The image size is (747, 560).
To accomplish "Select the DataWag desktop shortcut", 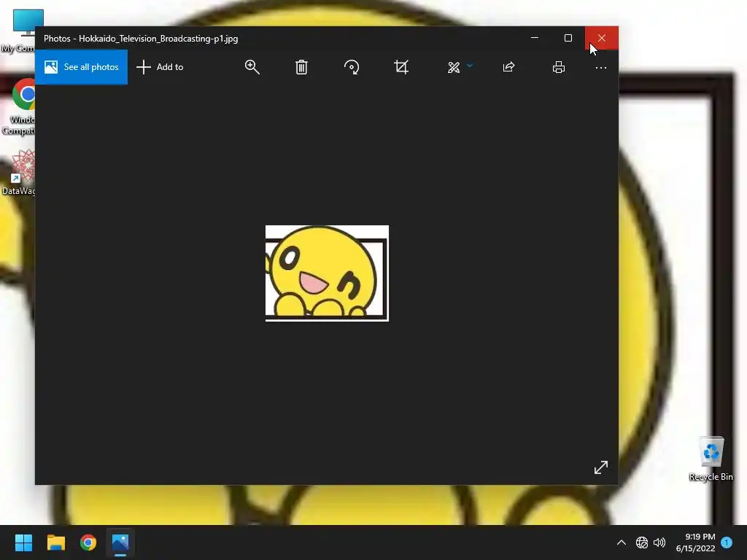I will click(x=19, y=172).
